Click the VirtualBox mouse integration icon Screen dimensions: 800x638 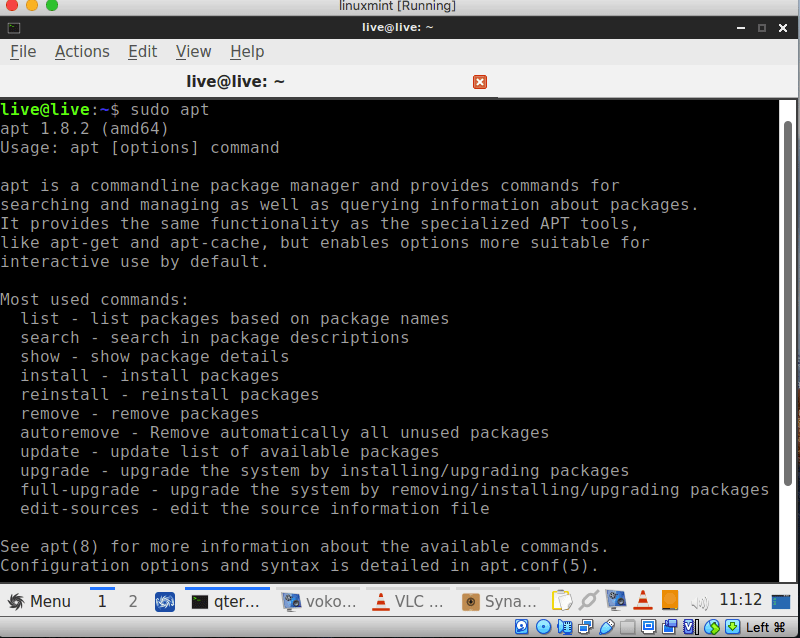click(x=712, y=626)
